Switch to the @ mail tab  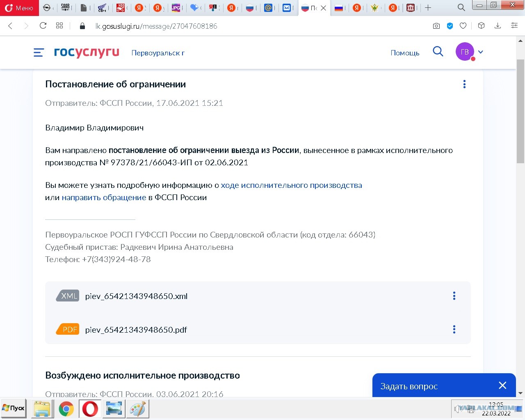pyautogui.click(x=268, y=7)
